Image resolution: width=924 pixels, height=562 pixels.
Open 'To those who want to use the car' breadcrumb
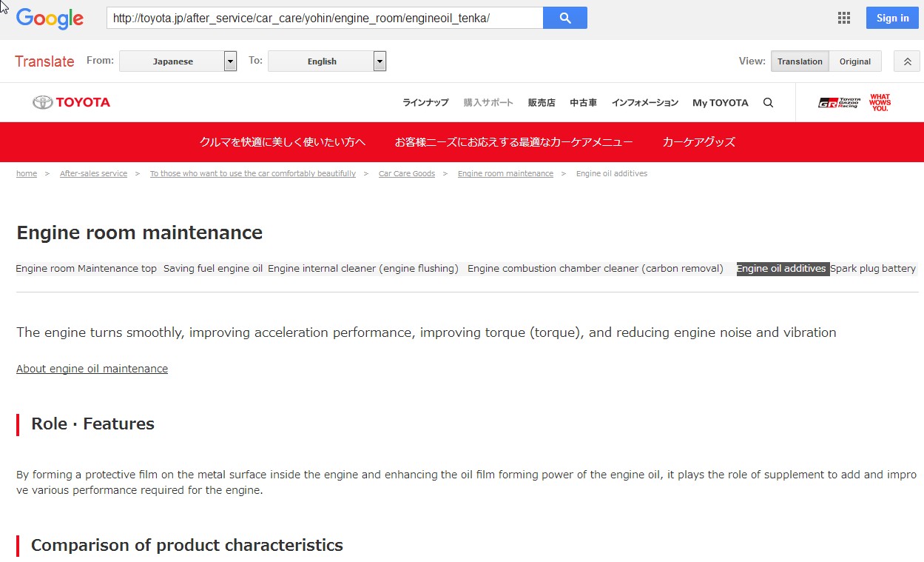(x=253, y=173)
